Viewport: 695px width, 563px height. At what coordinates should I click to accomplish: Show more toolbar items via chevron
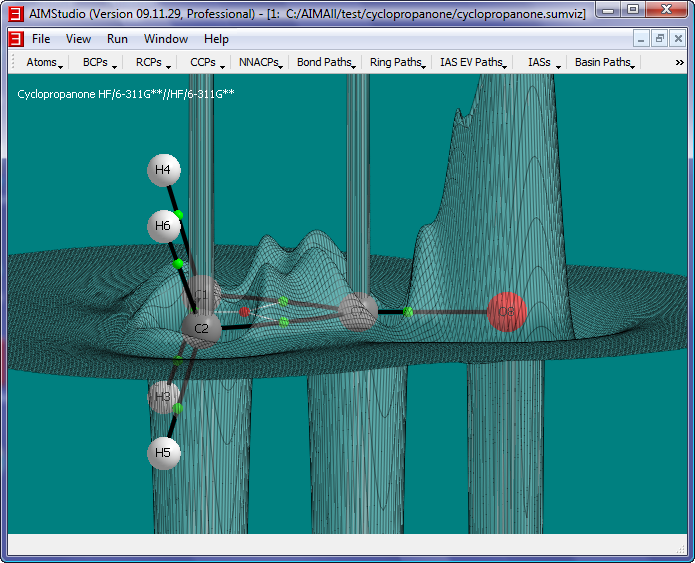(680, 62)
